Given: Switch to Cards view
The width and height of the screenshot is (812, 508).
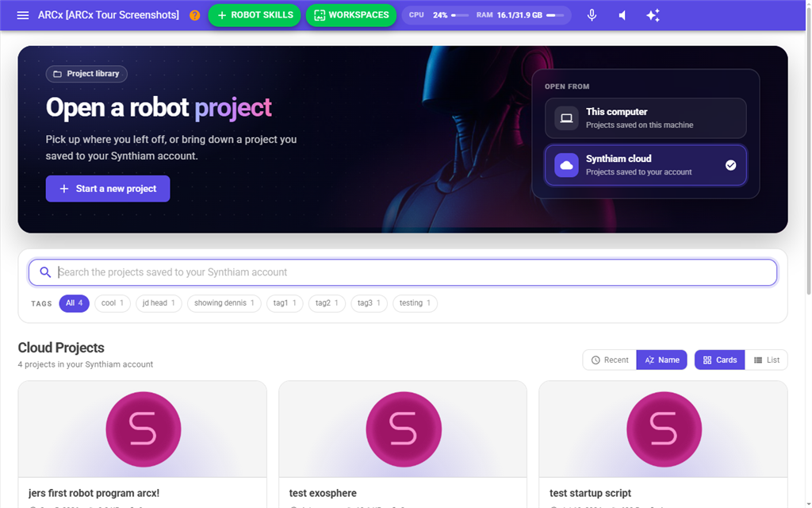Looking at the screenshot, I should click(x=719, y=360).
